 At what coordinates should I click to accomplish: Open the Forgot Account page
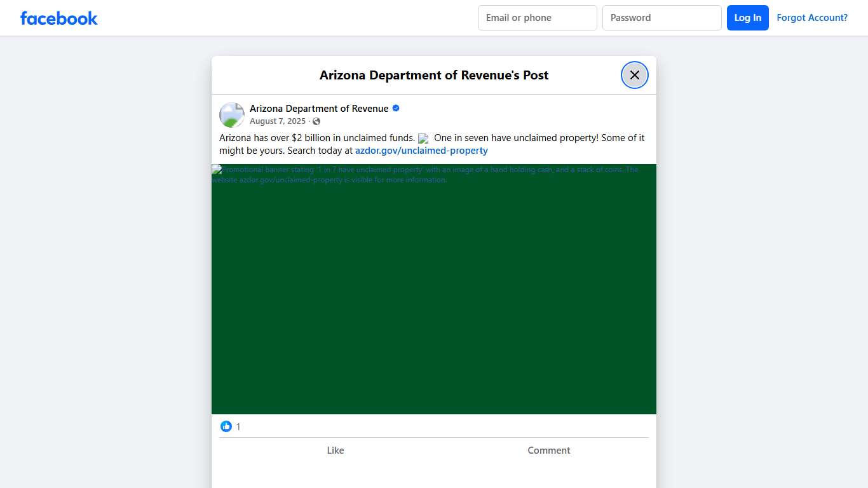coord(812,17)
